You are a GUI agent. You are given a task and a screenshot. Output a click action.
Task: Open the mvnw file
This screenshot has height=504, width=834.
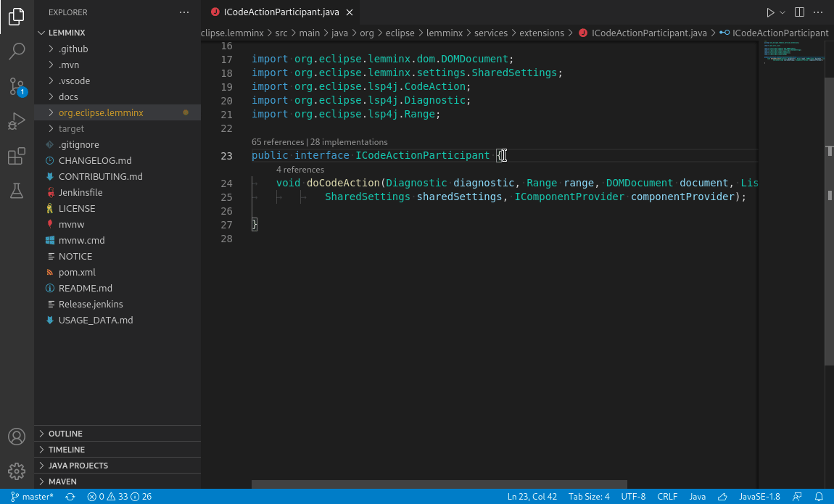(117, 224)
